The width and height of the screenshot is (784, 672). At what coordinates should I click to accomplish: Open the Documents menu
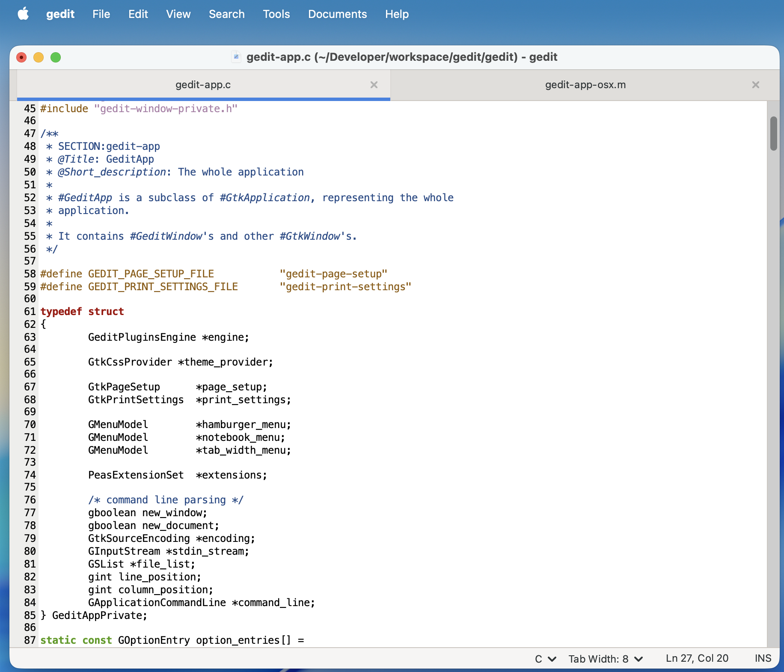click(338, 14)
